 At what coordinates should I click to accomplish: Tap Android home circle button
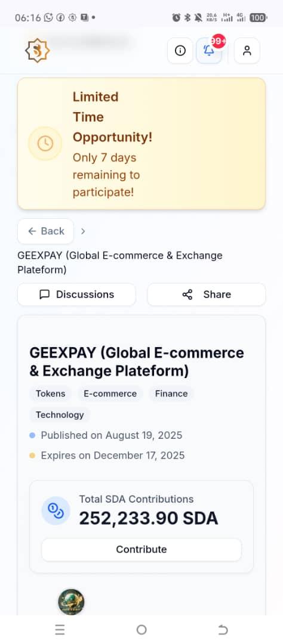tap(141, 630)
